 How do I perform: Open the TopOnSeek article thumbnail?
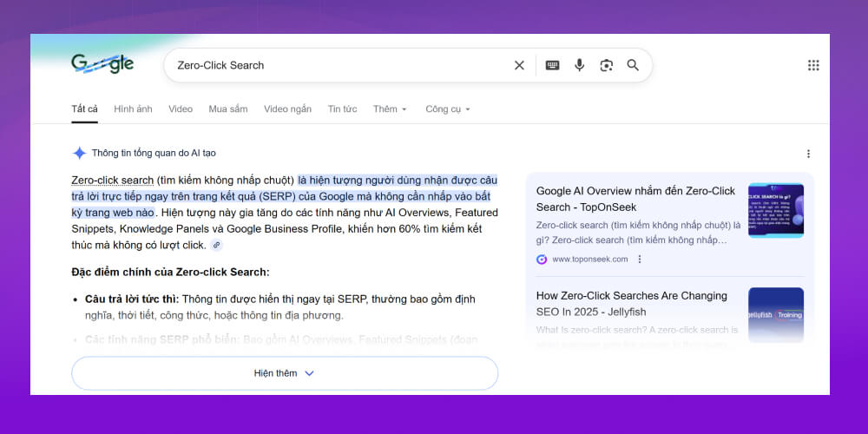(775, 210)
